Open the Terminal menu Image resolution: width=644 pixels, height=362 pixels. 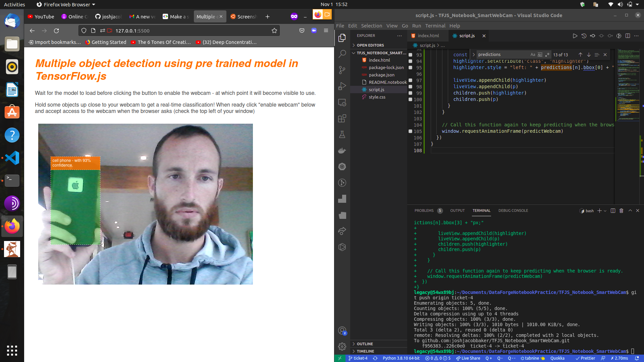click(x=435, y=26)
